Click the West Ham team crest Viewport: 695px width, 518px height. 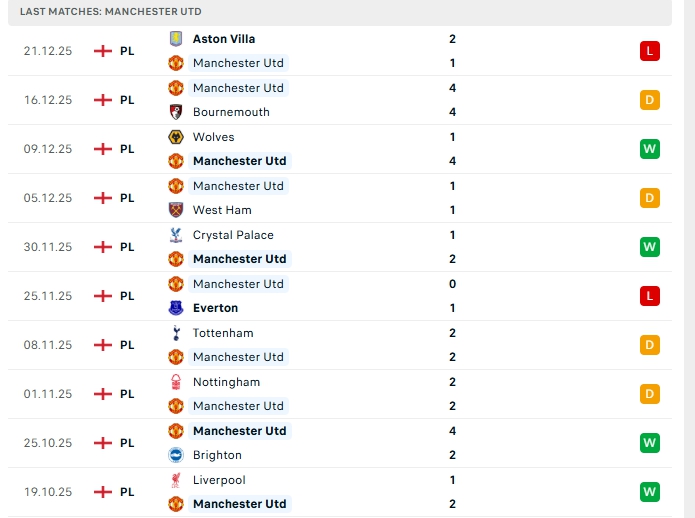tap(176, 210)
